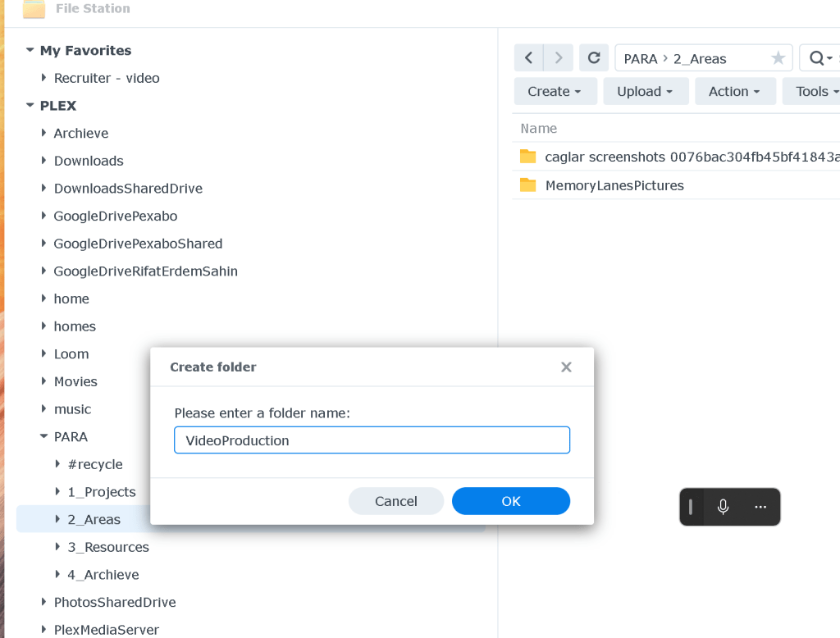Image resolution: width=840 pixels, height=638 pixels.
Task: Cancel the Create folder dialog
Action: (396, 501)
